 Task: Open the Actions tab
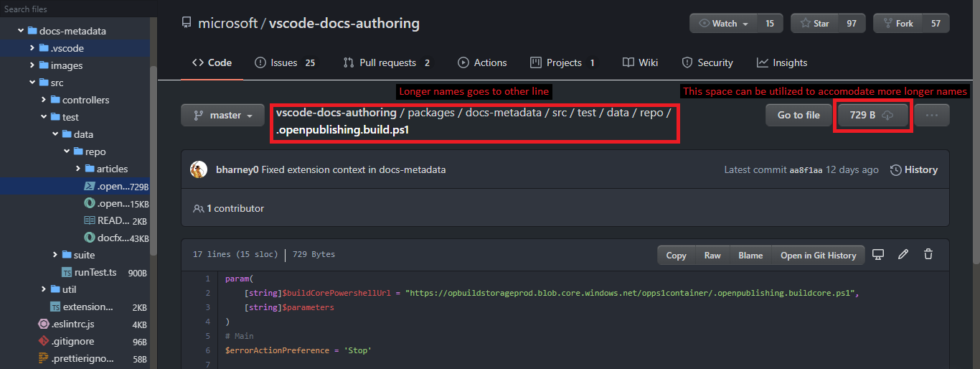pyautogui.click(x=482, y=62)
